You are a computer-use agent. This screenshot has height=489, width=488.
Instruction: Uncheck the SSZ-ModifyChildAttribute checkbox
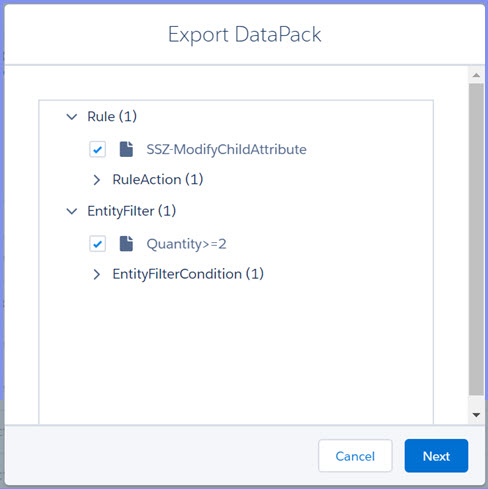97,149
